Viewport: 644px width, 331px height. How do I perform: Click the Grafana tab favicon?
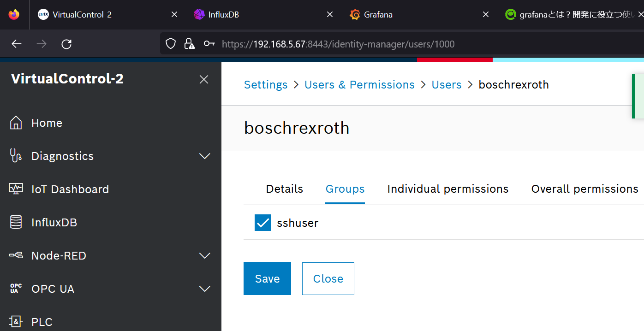pos(355,14)
